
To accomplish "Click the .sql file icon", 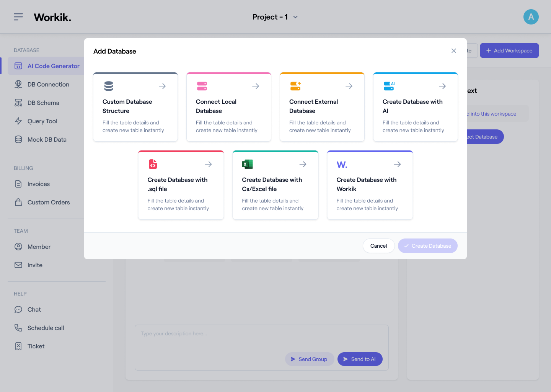I will (x=153, y=164).
